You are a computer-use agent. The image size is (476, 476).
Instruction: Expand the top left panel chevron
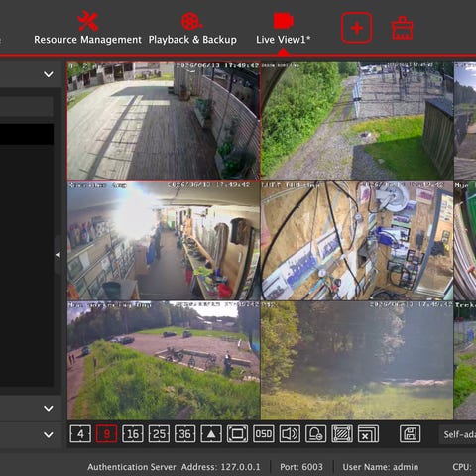(x=49, y=74)
